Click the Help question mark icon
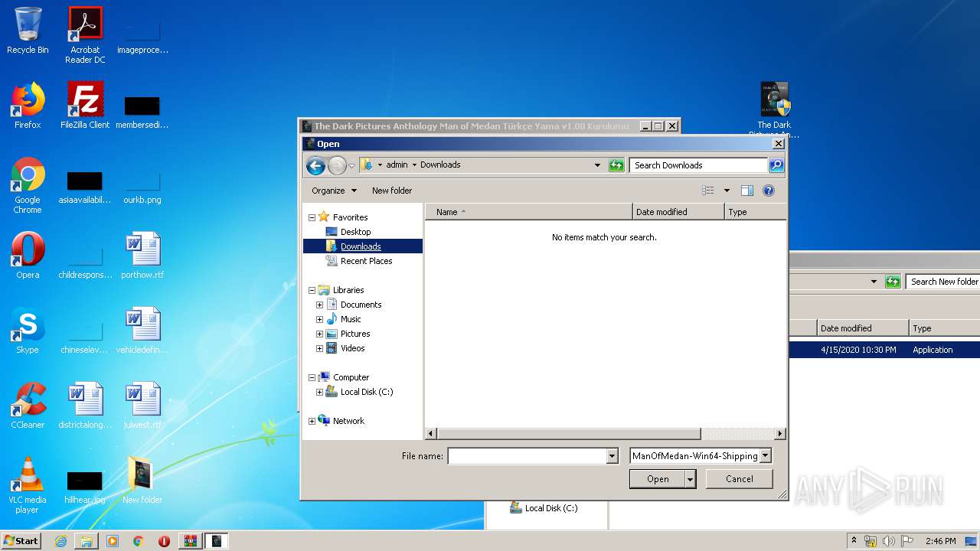Image resolution: width=980 pixels, height=551 pixels. (x=769, y=191)
